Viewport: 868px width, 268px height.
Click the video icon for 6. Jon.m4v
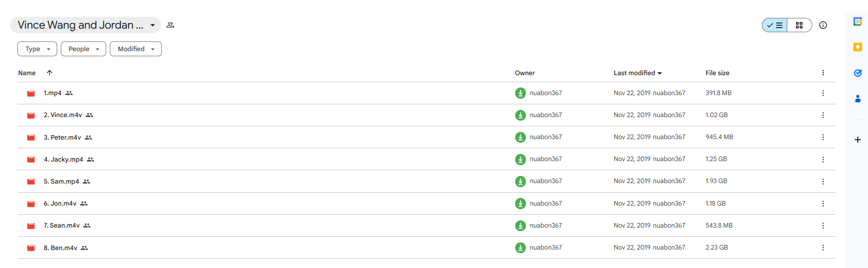(x=31, y=204)
